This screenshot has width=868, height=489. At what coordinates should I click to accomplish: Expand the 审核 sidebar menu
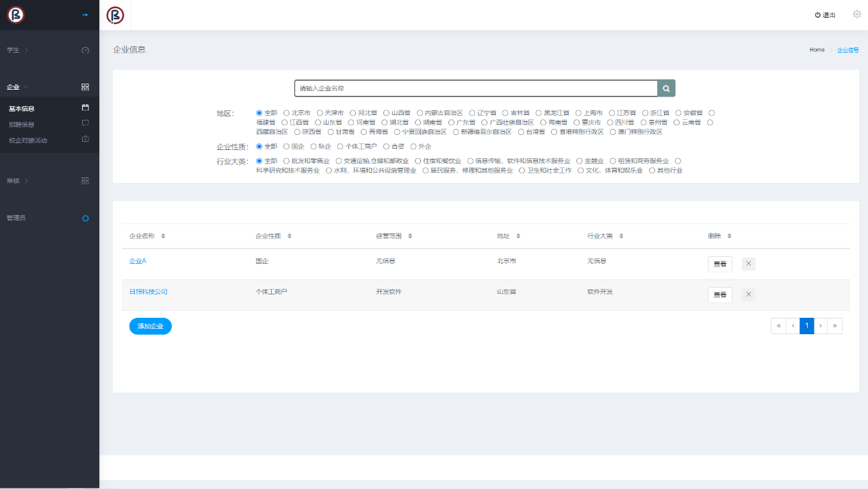(x=17, y=181)
